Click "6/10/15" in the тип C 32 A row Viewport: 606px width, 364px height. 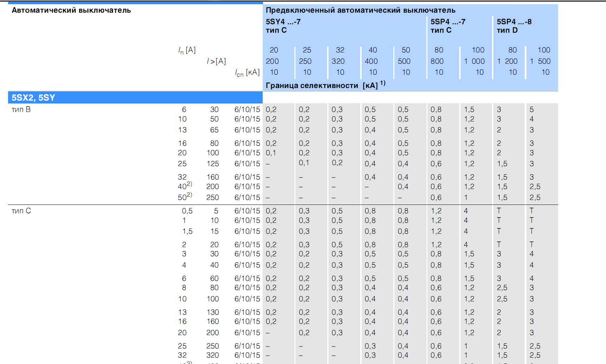coord(247,355)
